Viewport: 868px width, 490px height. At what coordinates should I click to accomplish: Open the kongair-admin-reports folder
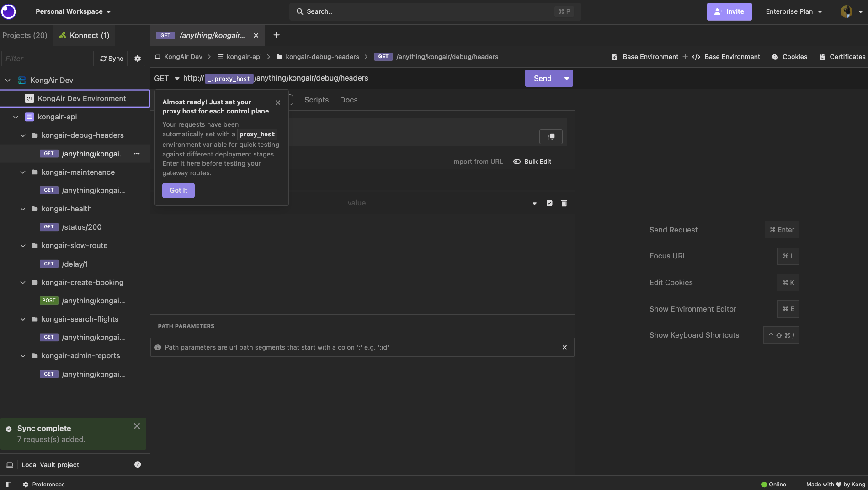75,355
